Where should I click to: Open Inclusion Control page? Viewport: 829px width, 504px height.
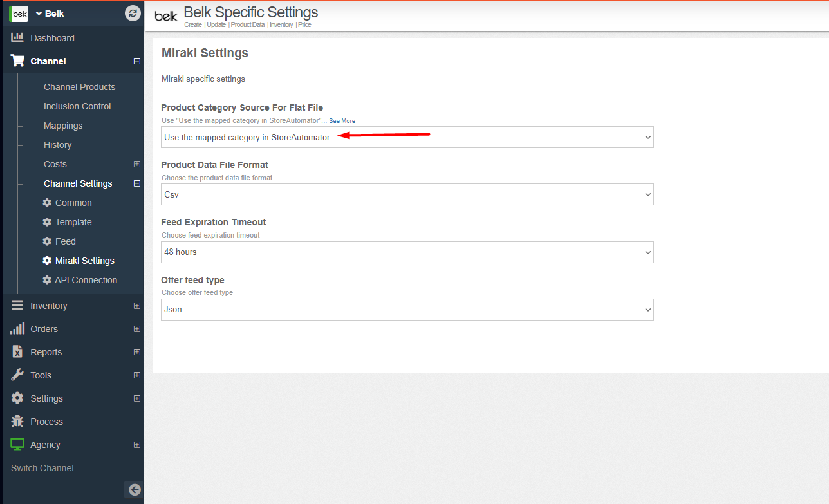tap(77, 106)
